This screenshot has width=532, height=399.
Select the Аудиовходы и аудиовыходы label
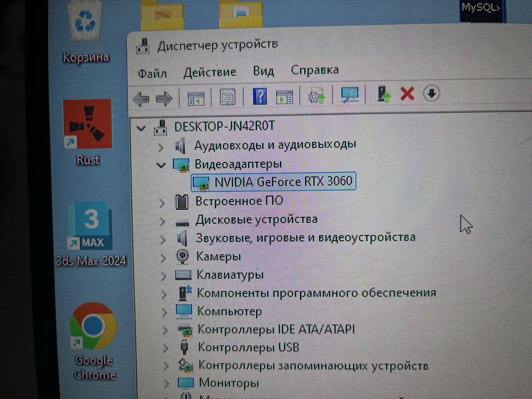[x=275, y=145]
